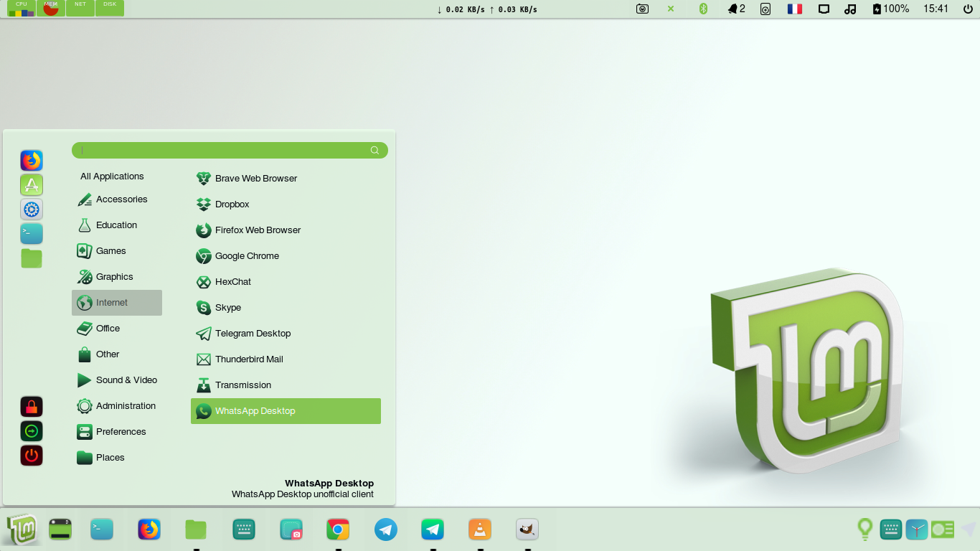
Task: Open blue round Telegram icon on panel
Action: point(386,530)
